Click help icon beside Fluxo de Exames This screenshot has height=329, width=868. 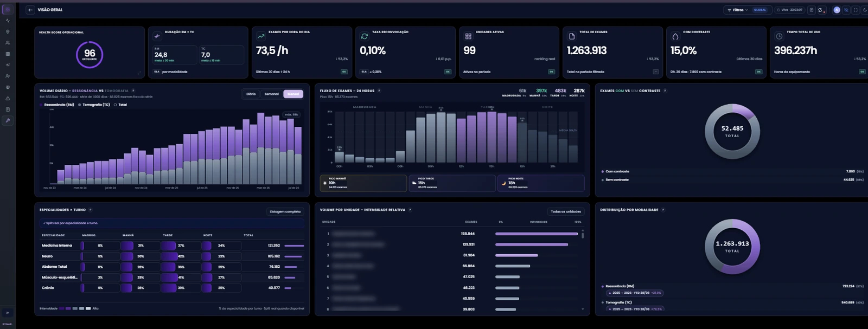click(x=379, y=91)
